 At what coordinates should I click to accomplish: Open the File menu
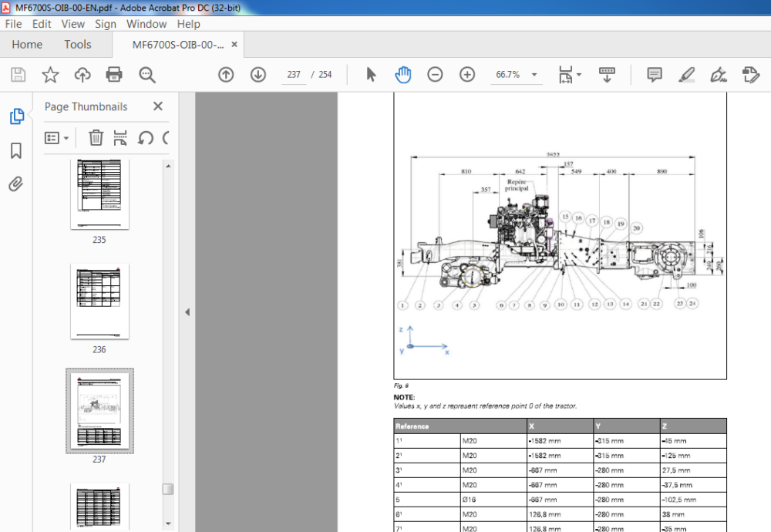click(13, 24)
